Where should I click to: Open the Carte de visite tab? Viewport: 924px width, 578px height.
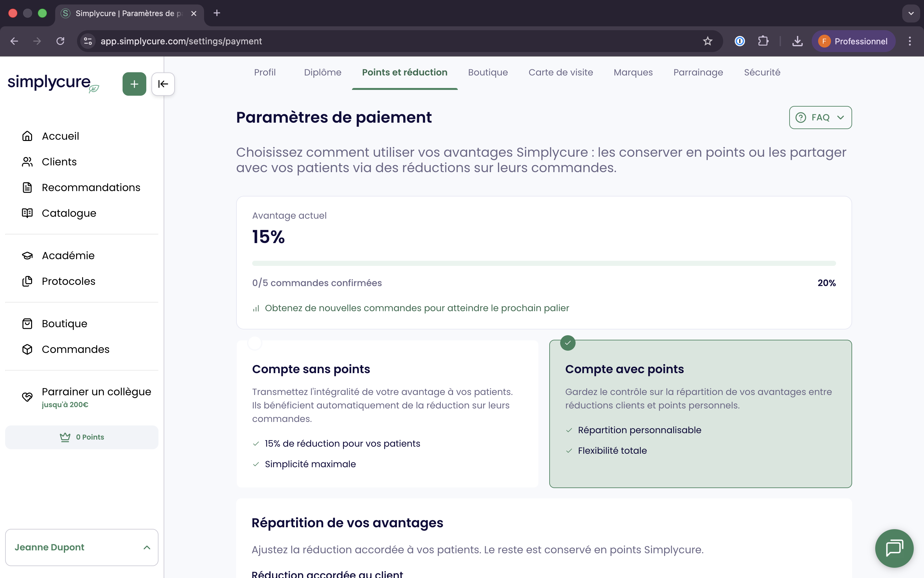(x=560, y=72)
